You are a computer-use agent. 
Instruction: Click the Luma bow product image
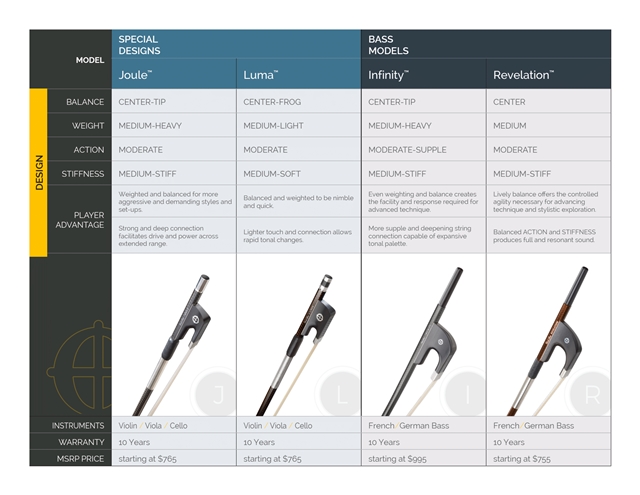(x=299, y=335)
